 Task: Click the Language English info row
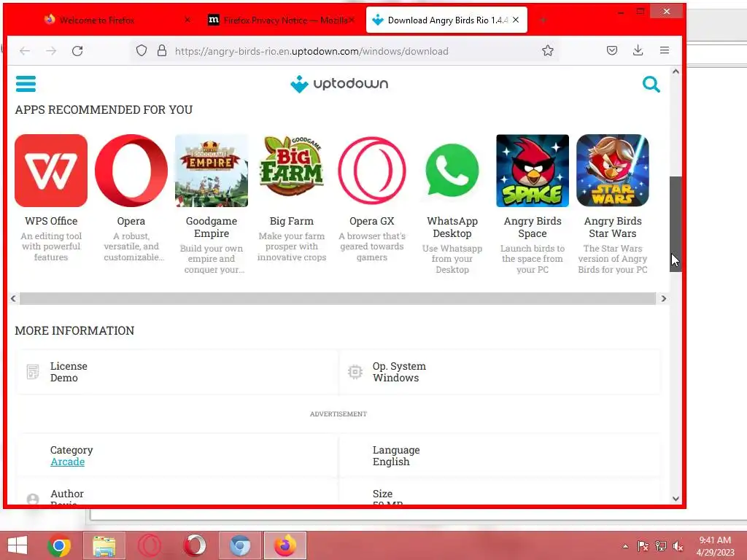coord(500,456)
